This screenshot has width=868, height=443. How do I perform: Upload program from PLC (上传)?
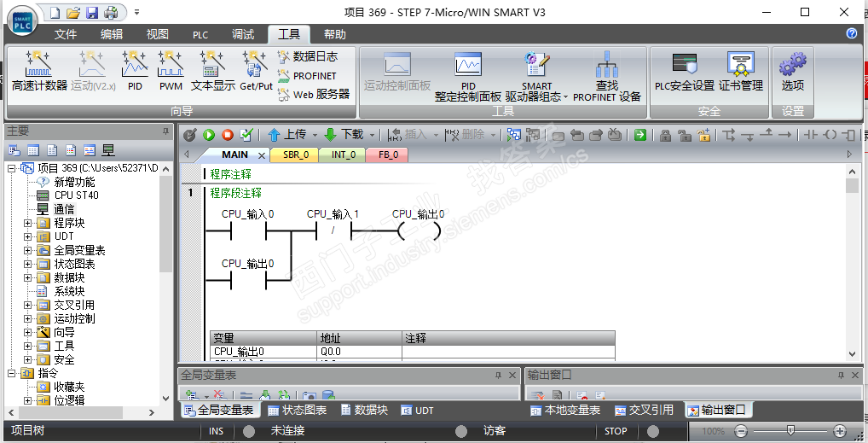pyautogui.click(x=286, y=135)
